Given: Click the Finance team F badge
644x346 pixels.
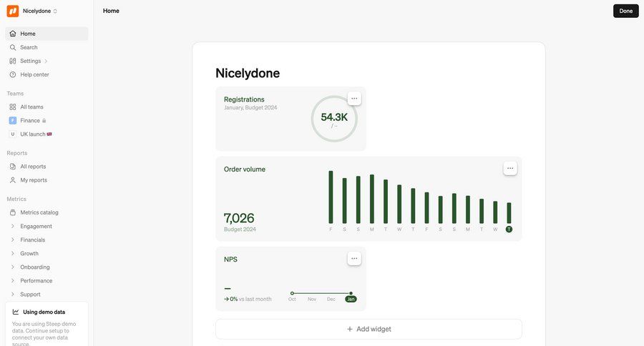Looking at the screenshot, I should [13, 120].
